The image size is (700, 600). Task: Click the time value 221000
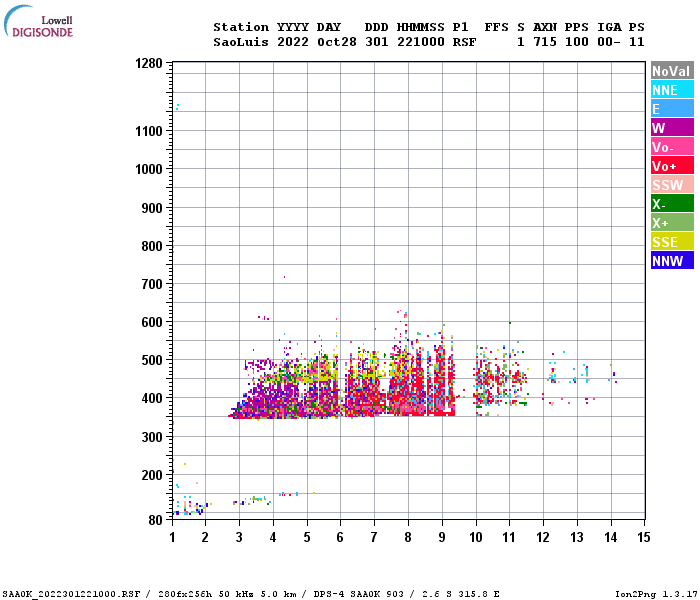click(x=421, y=42)
